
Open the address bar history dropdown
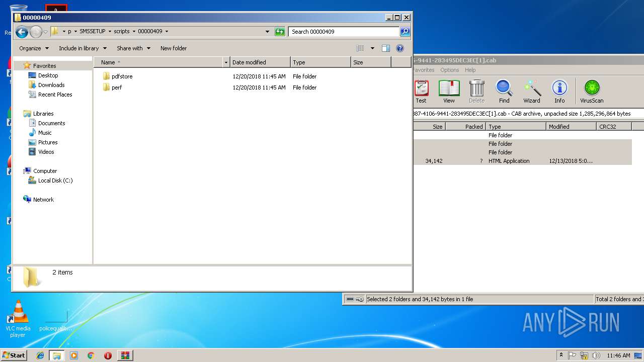pos(268,32)
